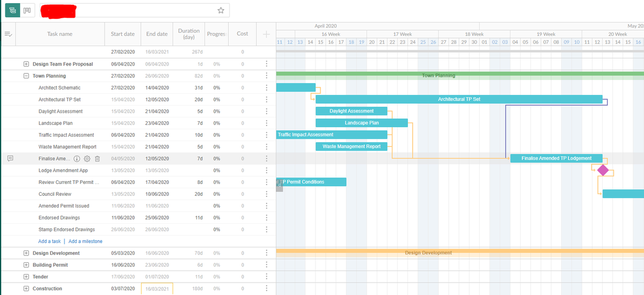Select the Architectural TP Set Gantt bar

(459, 99)
